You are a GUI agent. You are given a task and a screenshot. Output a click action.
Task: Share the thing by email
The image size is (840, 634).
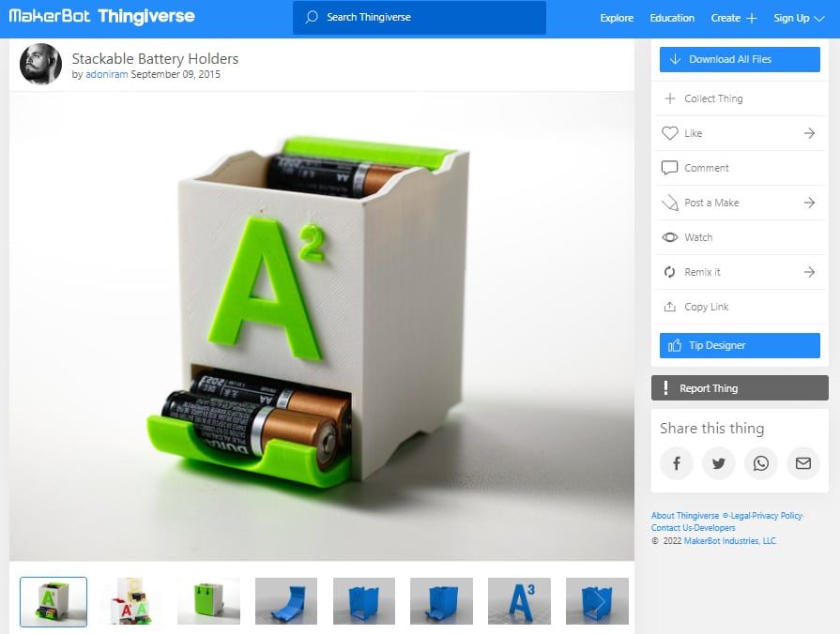(802, 463)
